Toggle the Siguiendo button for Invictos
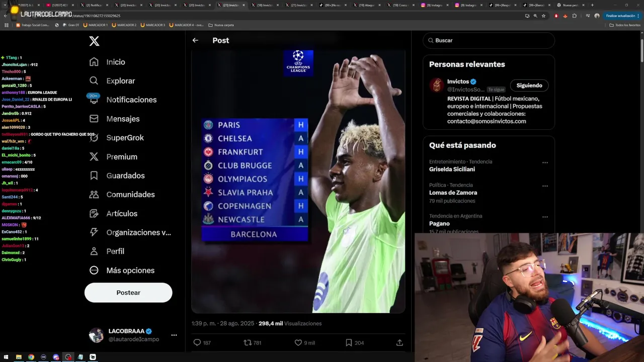The height and width of the screenshot is (362, 644). click(529, 85)
